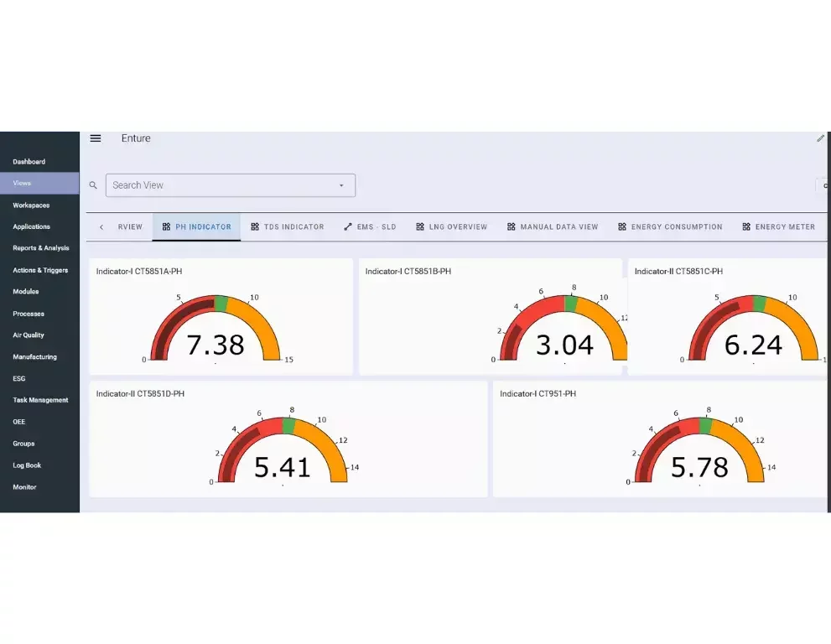
Task: Navigate to Dashboard in the sidebar
Action: [29, 161]
